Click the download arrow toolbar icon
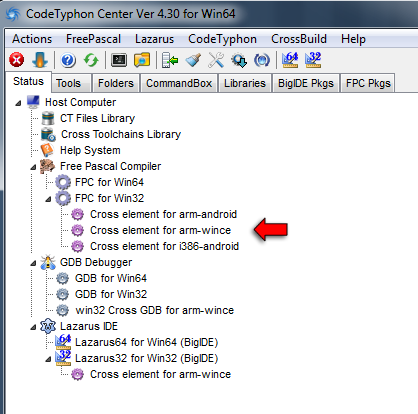The width and height of the screenshot is (418, 414). click(40, 60)
